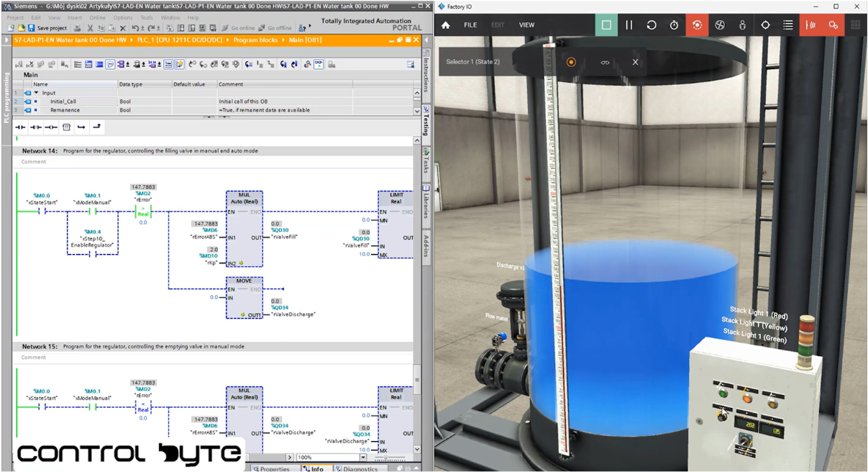Pause the Factory IO simulation
This screenshot has width=868, height=472.
coord(629,25)
